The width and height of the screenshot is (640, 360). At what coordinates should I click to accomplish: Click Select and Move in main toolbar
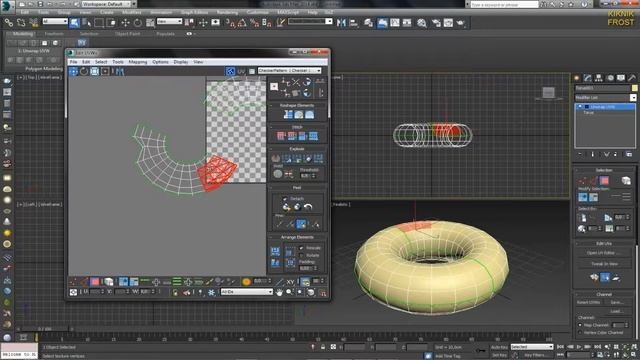[x=125, y=23]
